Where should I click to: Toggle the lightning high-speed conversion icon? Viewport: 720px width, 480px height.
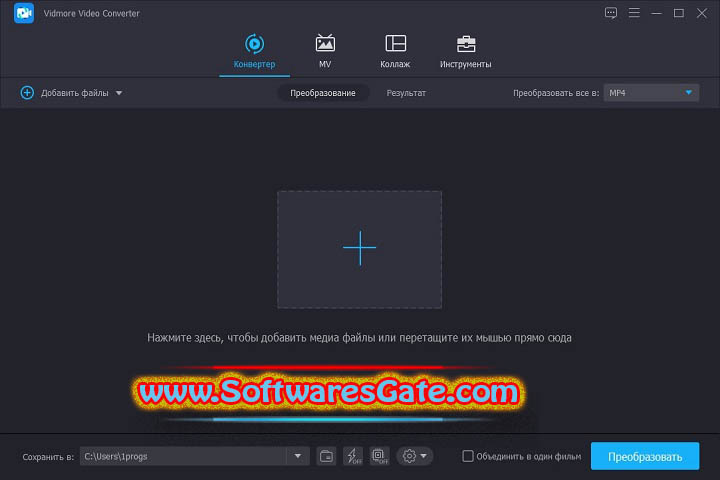click(353, 456)
